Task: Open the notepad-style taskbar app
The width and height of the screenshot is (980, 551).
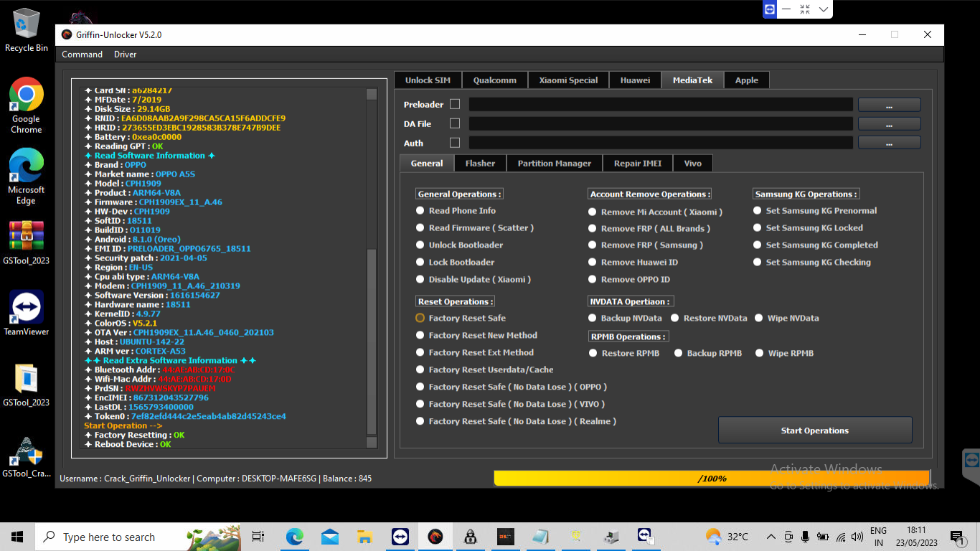Action: 540,537
